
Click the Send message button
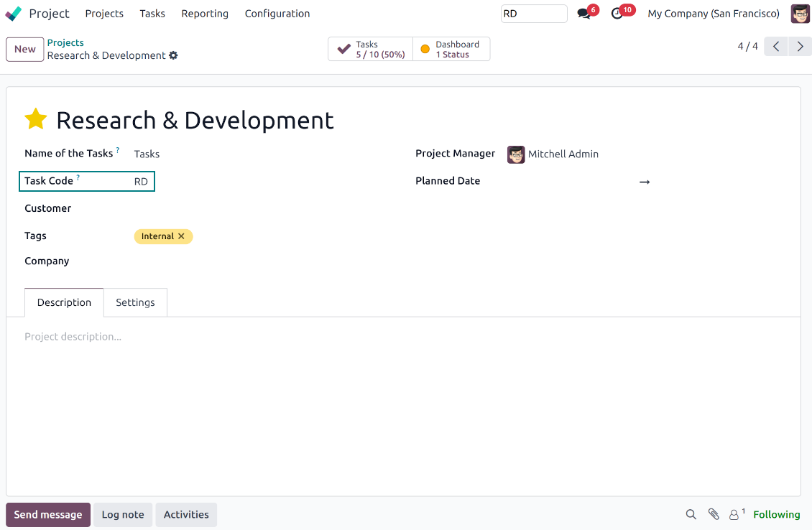coord(48,515)
